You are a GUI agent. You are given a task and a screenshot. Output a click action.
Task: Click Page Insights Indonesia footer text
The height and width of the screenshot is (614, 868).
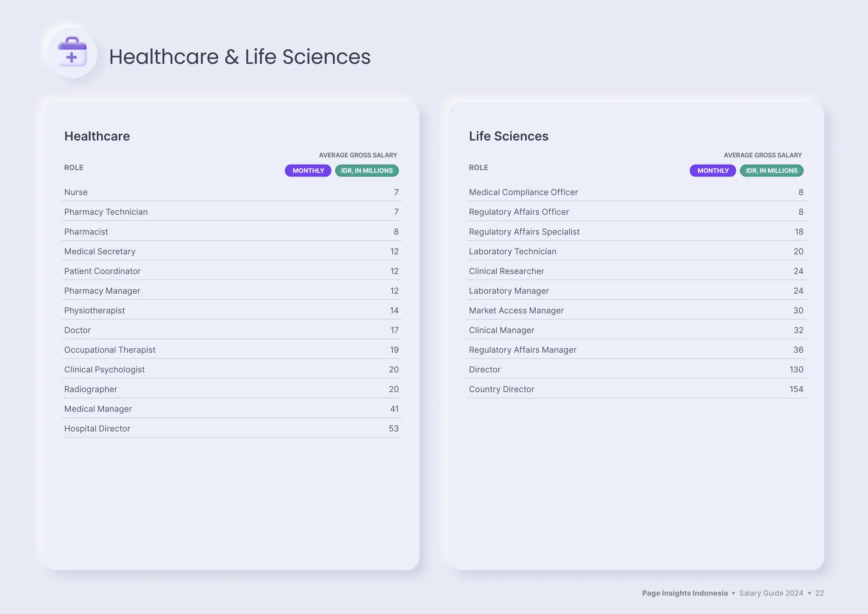click(x=684, y=593)
